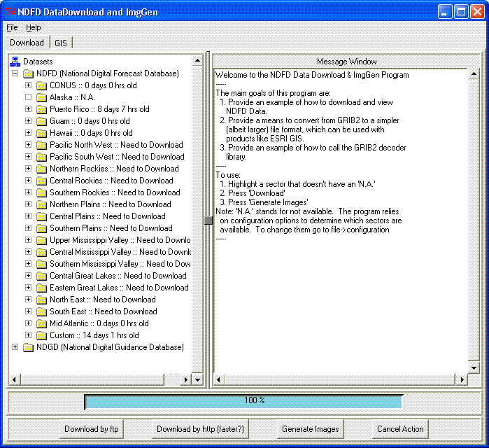The height and width of the screenshot is (448, 489).
Task: Minimize the NDFD DataDownload window
Action: [445, 12]
